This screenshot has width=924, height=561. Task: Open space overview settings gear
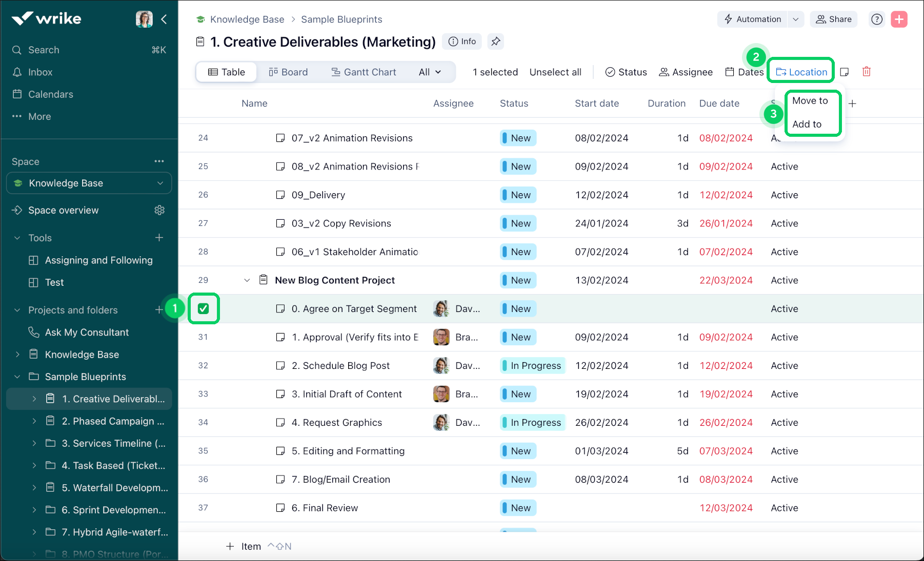tap(159, 210)
